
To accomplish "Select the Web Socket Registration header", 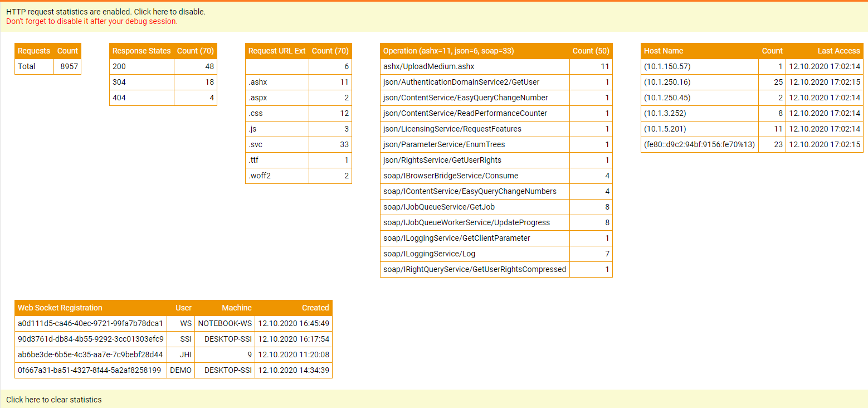I will (x=60, y=308).
